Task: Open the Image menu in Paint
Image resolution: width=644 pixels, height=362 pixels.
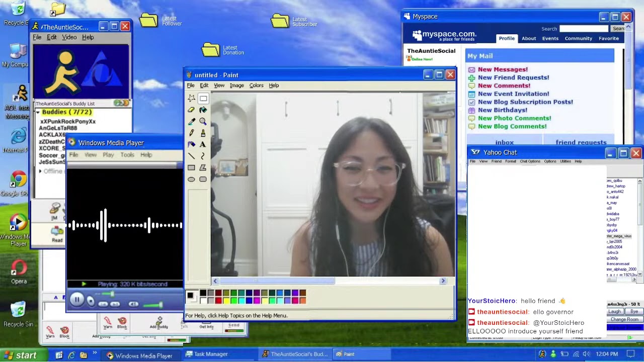Action: (x=236, y=85)
